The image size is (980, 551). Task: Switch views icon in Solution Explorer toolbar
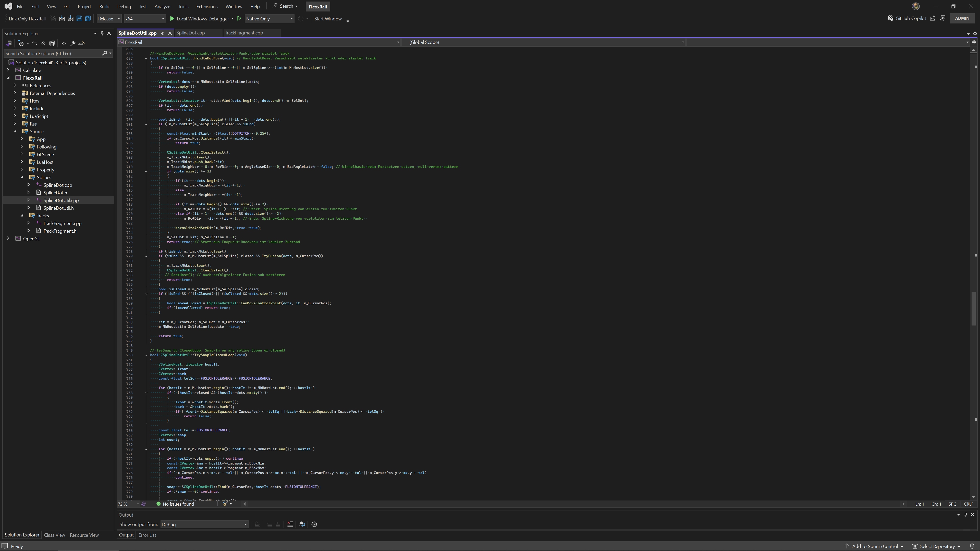tap(9, 43)
